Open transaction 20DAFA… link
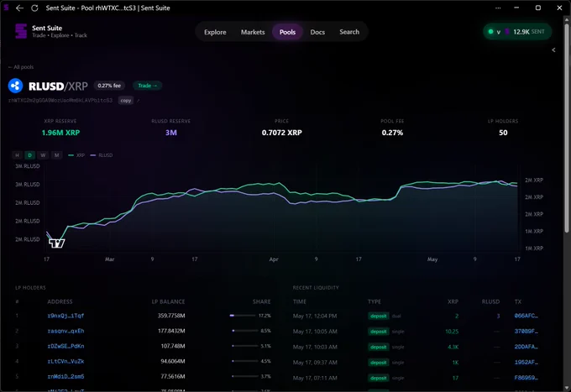This screenshot has height=392, width=571. tap(526, 347)
